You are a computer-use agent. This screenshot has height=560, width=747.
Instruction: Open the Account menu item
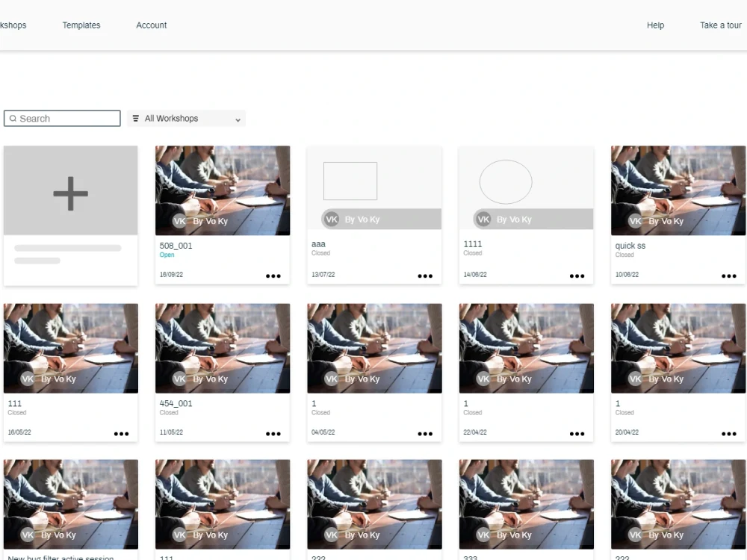(x=151, y=25)
